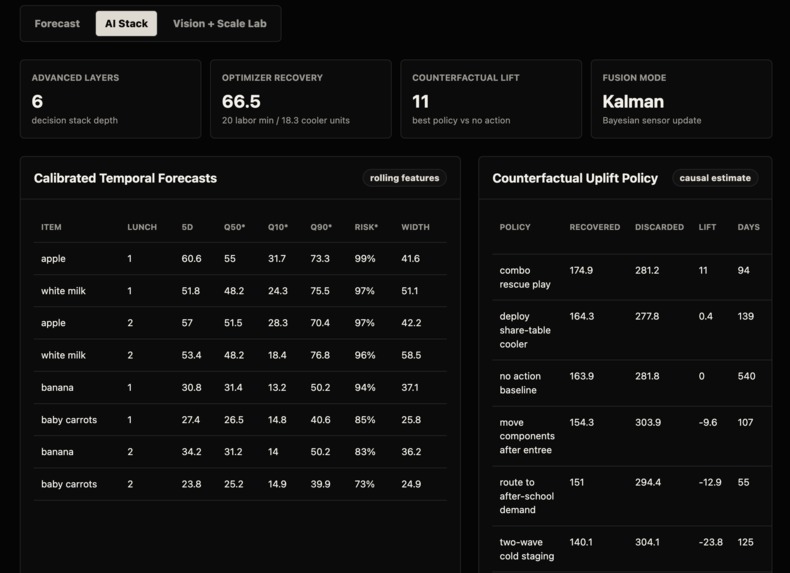The height and width of the screenshot is (573, 790).
Task: Click the WIDTH column header
Action: pyautogui.click(x=416, y=227)
